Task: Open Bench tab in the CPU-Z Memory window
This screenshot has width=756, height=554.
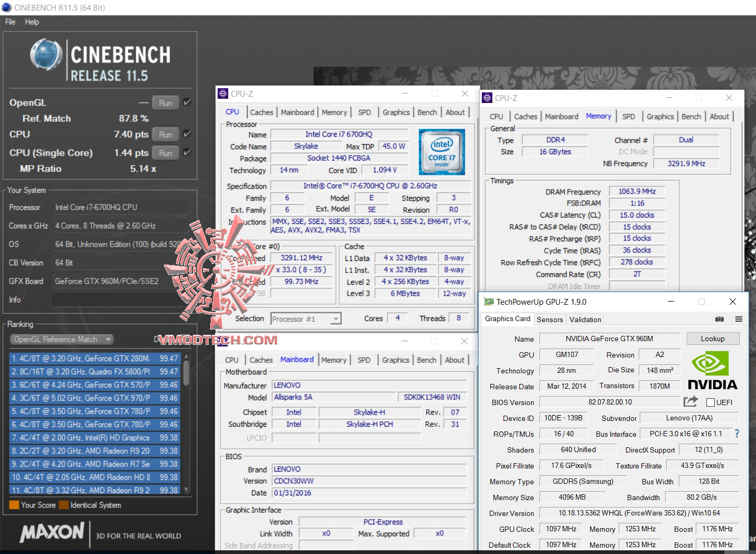Action: tap(691, 117)
